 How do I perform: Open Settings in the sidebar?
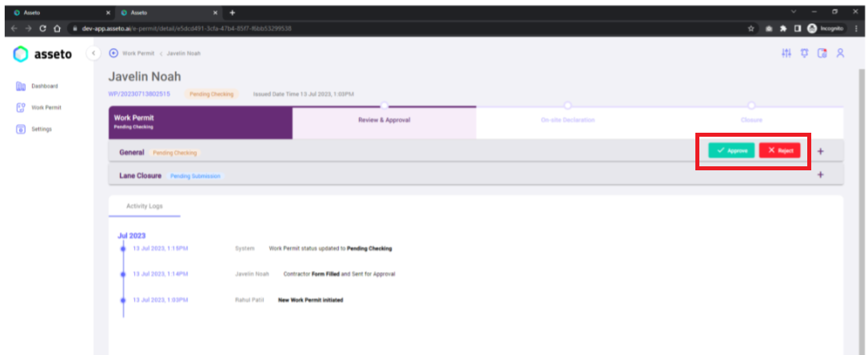point(42,129)
